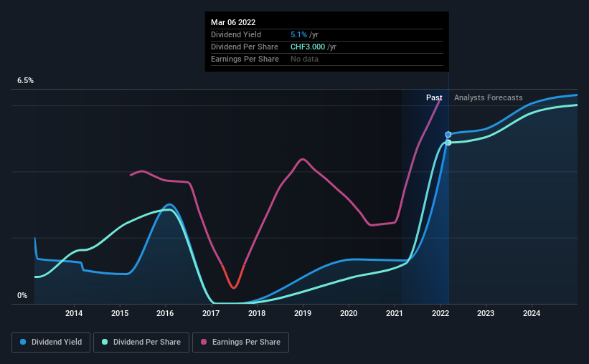
Task: Click the blue Dividend Yield data point marker
Action: pos(448,134)
